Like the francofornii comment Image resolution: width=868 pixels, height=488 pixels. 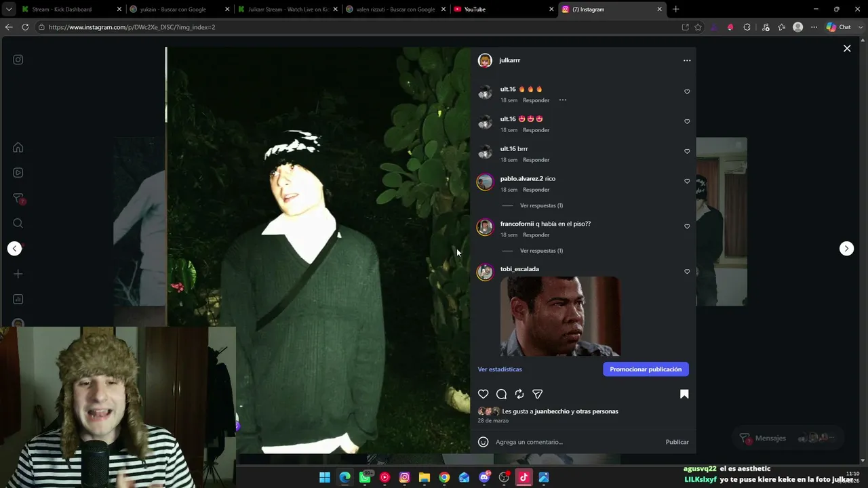click(x=687, y=226)
